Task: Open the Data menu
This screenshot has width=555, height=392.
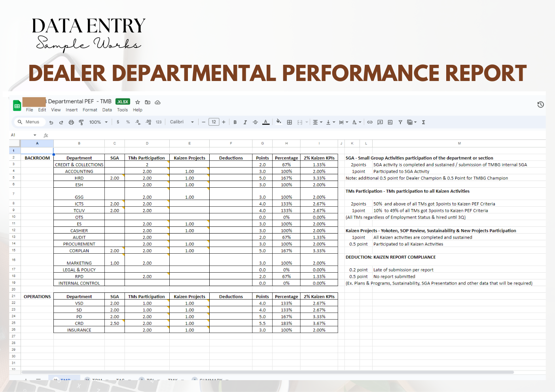Action: tap(107, 110)
